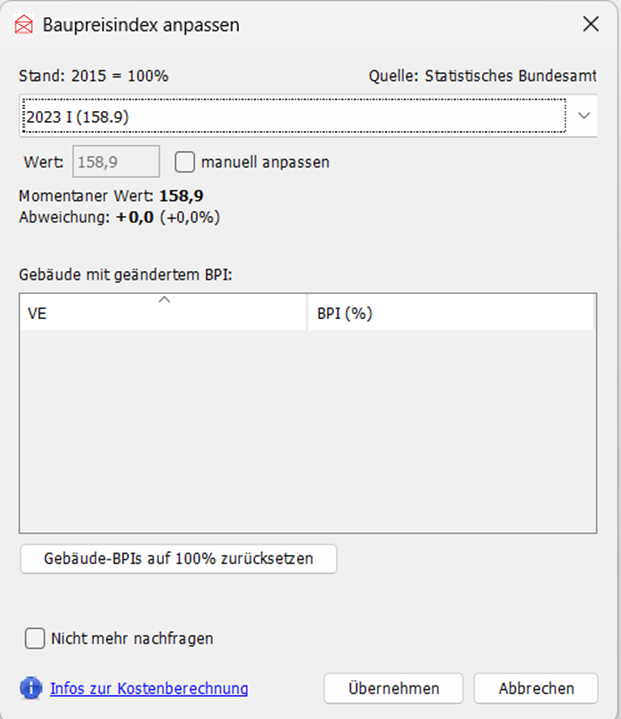The width and height of the screenshot is (621, 719).
Task: Click the 'Abweichung' deviation text
Action: [x=120, y=216]
